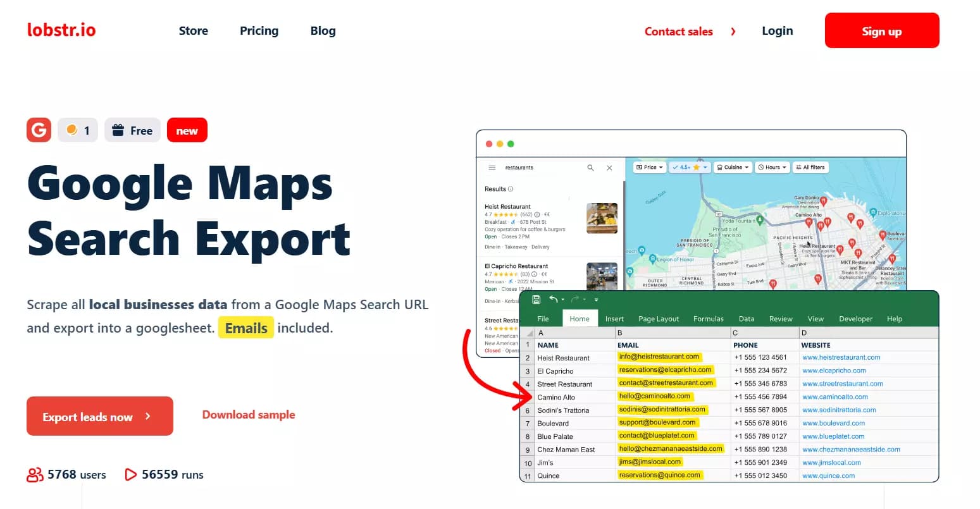Switch to the Developer ribbon tab

click(855, 319)
